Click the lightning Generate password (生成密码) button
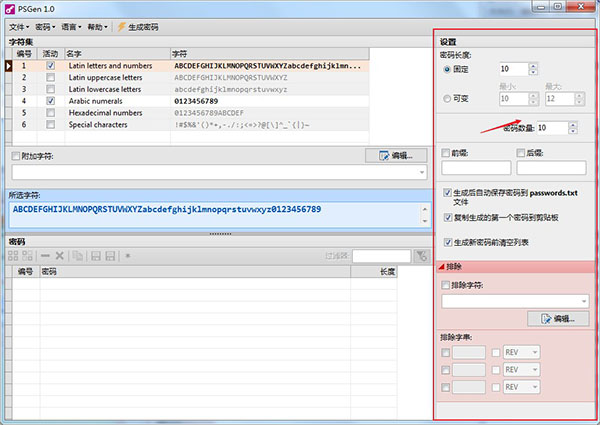Screen dimensions: 600x425 [x=137, y=27]
